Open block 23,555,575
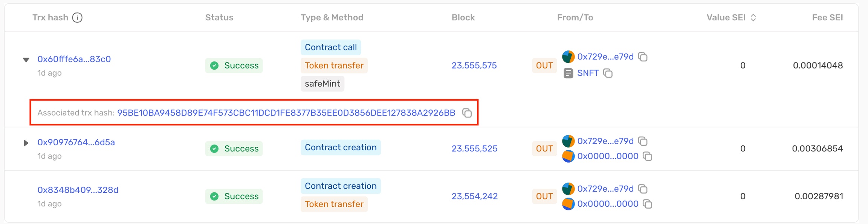 474,66
